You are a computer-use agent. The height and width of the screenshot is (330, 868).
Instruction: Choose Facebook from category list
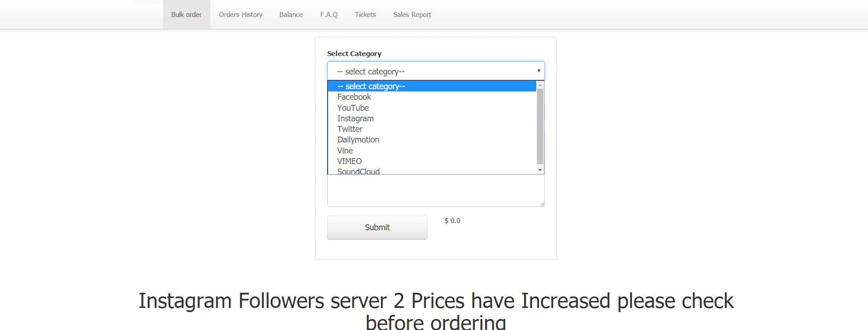click(x=354, y=97)
